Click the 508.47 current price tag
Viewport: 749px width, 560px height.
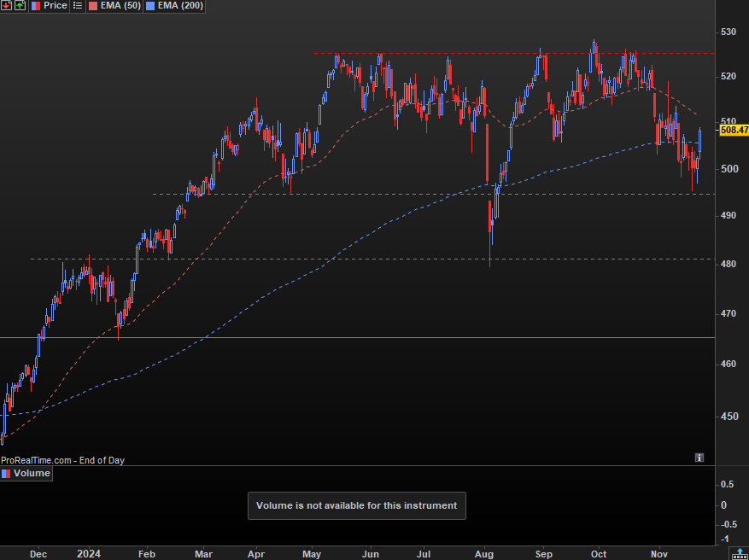pyautogui.click(x=734, y=130)
